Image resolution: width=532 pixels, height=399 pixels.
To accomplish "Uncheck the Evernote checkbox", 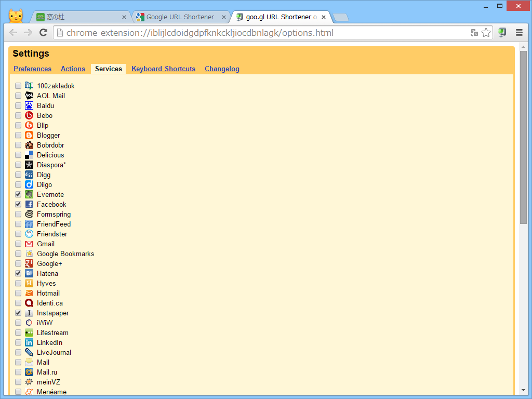I will (x=18, y=194).
